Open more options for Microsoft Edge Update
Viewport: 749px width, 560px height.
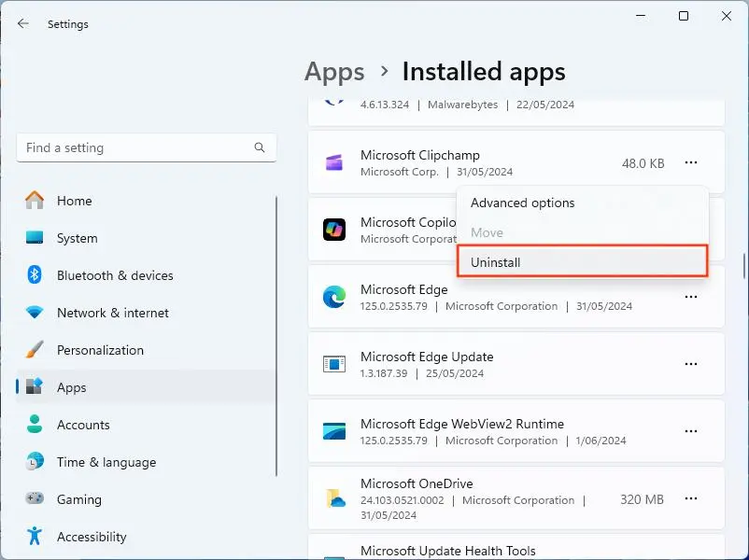[691, 364]
